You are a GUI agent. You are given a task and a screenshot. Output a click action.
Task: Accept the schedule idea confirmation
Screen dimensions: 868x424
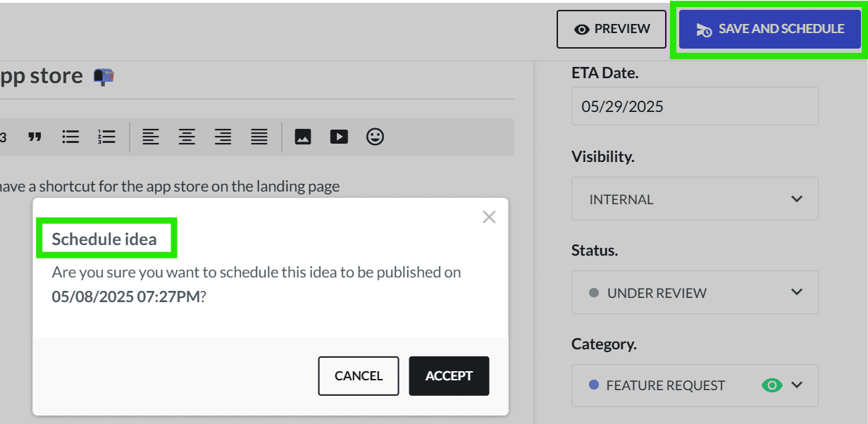coord(449,376)
